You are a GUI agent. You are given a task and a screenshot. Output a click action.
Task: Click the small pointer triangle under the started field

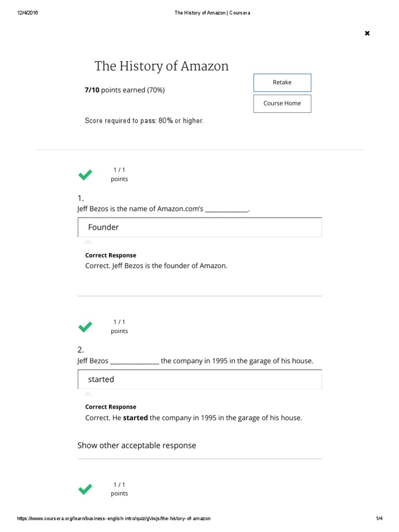pos(88,393)
